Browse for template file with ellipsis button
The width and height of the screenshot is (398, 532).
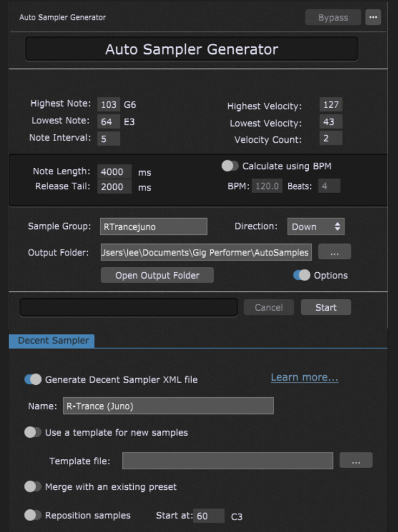[x=356, y=461]
